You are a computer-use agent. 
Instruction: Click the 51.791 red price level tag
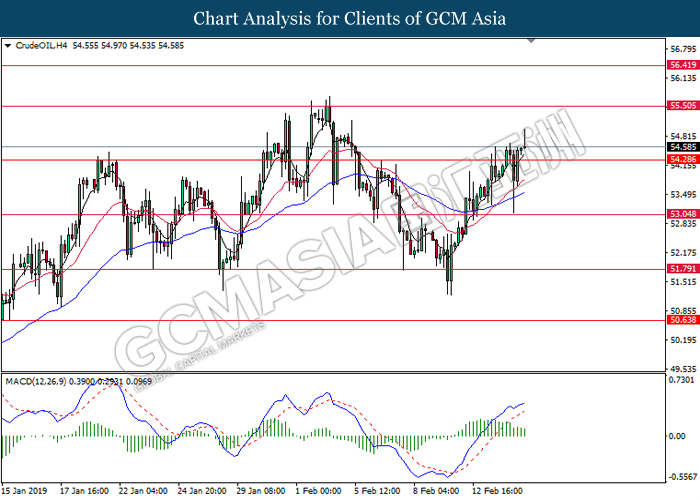(x=683, y=269)
